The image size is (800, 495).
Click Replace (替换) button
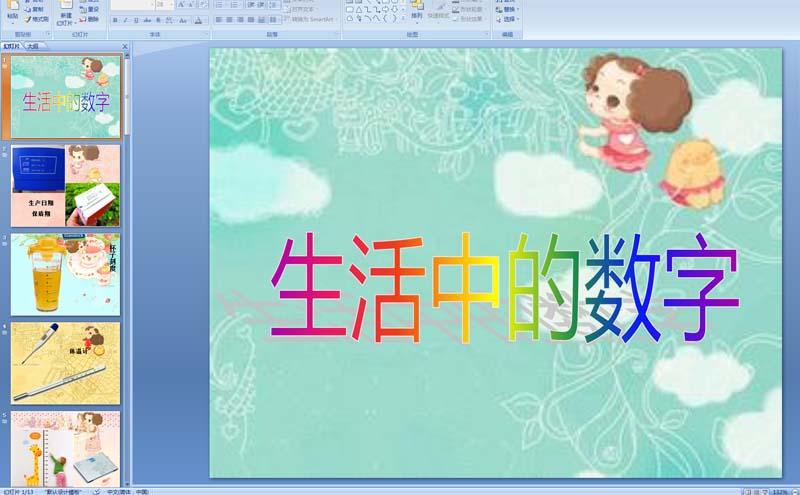click(508, 9)
